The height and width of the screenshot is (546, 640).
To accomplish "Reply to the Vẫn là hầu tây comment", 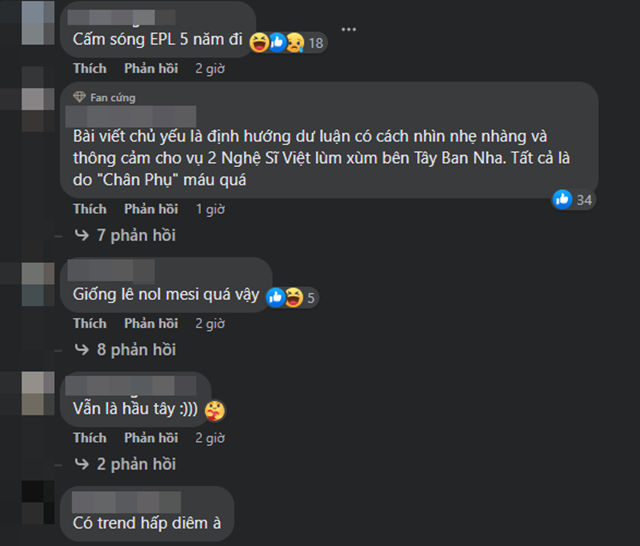I will [151, 437].
